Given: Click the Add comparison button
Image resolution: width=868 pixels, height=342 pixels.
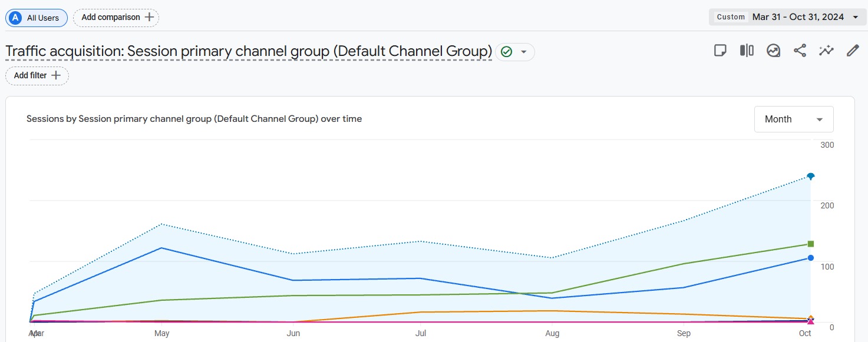Looking at the screenshot, I should [116, 18].
